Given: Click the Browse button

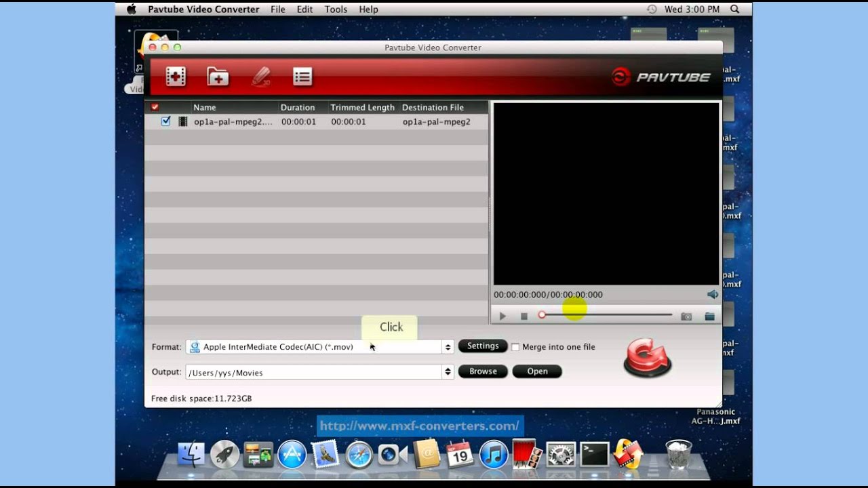Looking at the screenshot, I should pyautogui.click(x=483, y=371).
